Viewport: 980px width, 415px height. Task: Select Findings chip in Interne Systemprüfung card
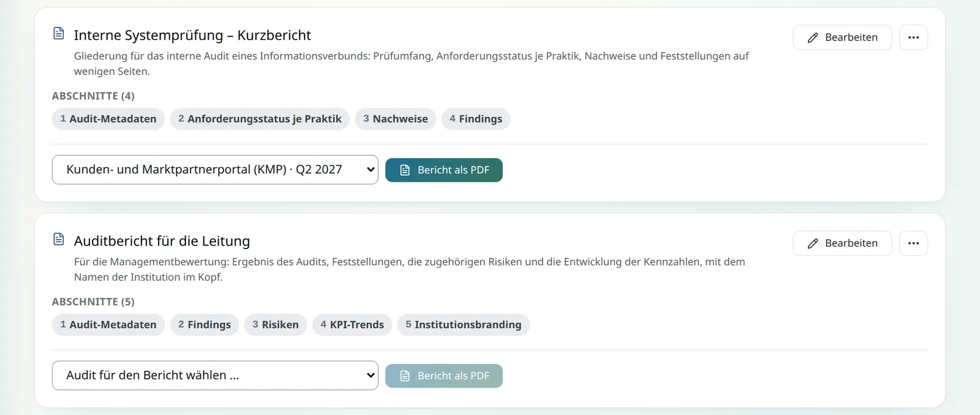476,119
